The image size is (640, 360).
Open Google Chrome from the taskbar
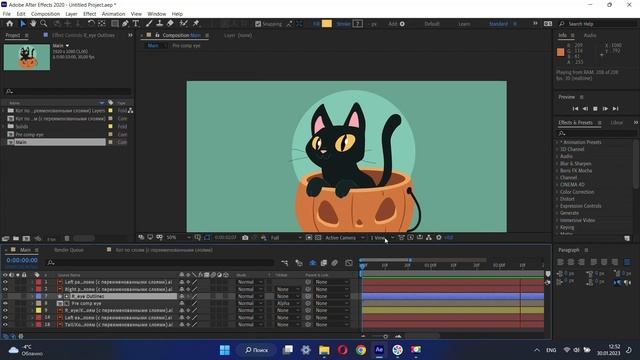click(361, 350)
